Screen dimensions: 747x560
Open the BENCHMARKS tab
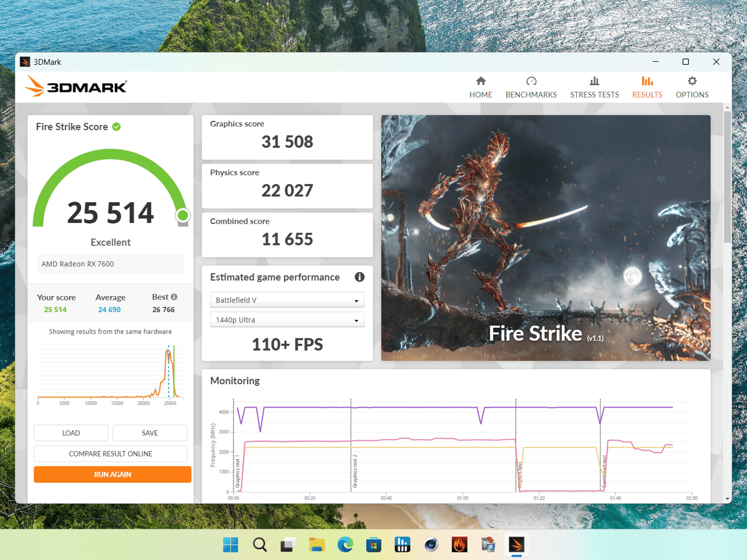(531, 87)
